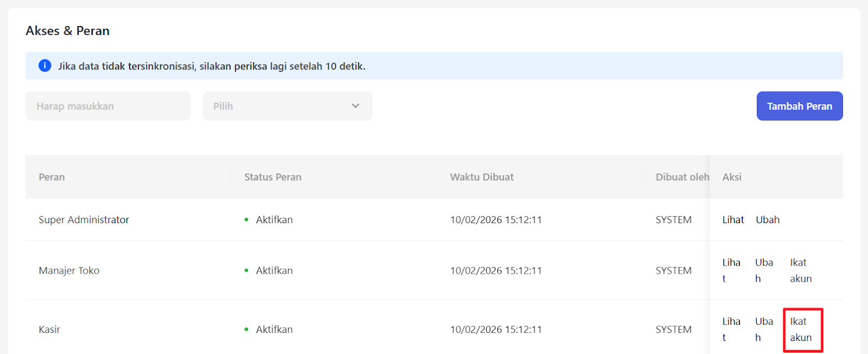Viewport: 868px width, 354px height.
Task: Select the Super Administrator role name
Action: 84,220
